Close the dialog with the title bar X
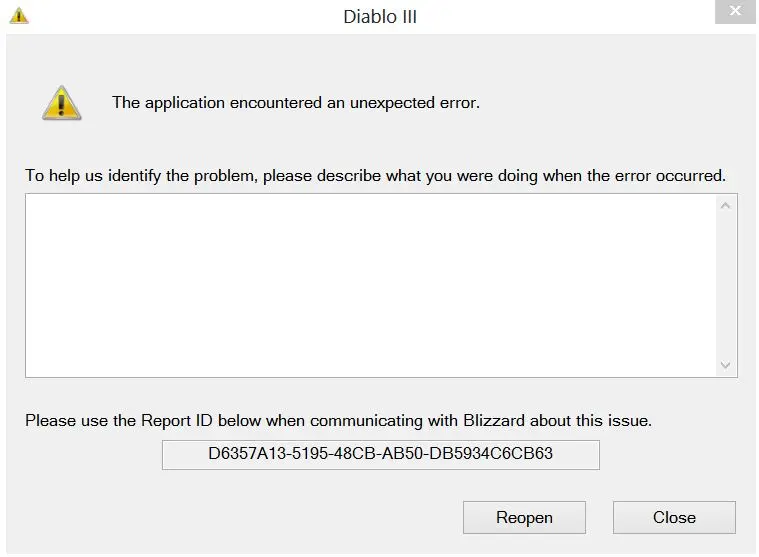 pos(735,12)
